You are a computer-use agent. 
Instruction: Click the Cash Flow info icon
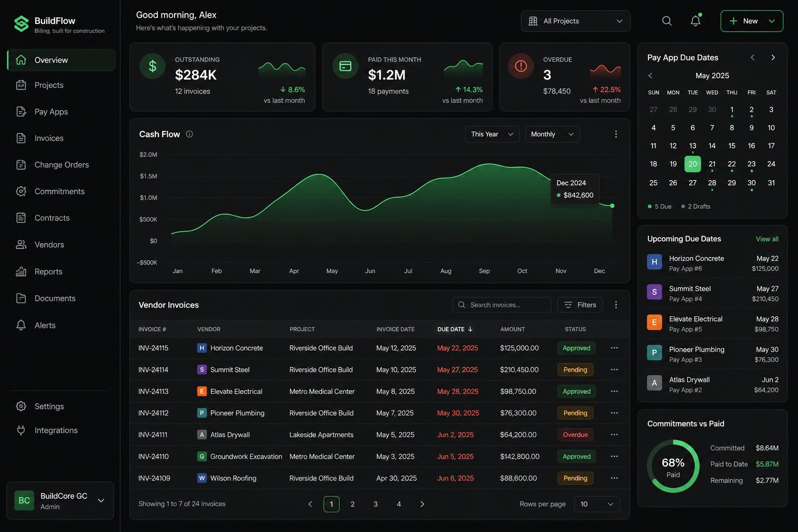point(189,134)
